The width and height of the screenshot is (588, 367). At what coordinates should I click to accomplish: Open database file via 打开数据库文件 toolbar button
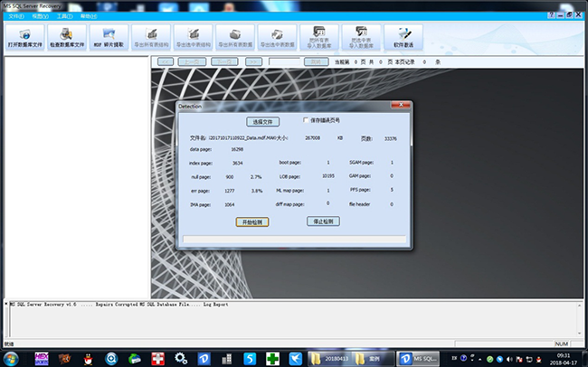coord(24,37)
